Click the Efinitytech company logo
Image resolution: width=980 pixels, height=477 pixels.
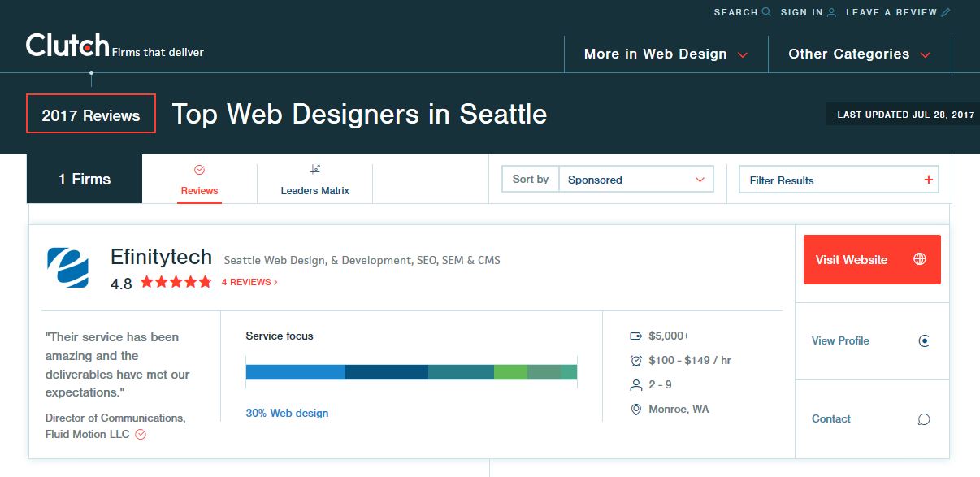tap(67, 267)
